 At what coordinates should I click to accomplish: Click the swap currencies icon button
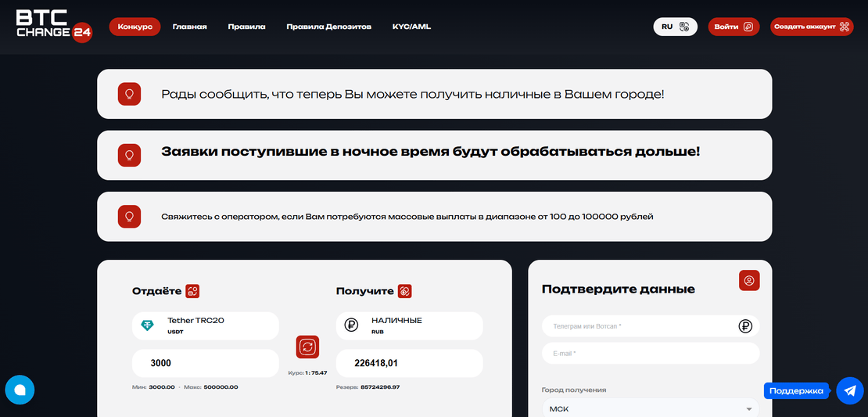point(307,347)
